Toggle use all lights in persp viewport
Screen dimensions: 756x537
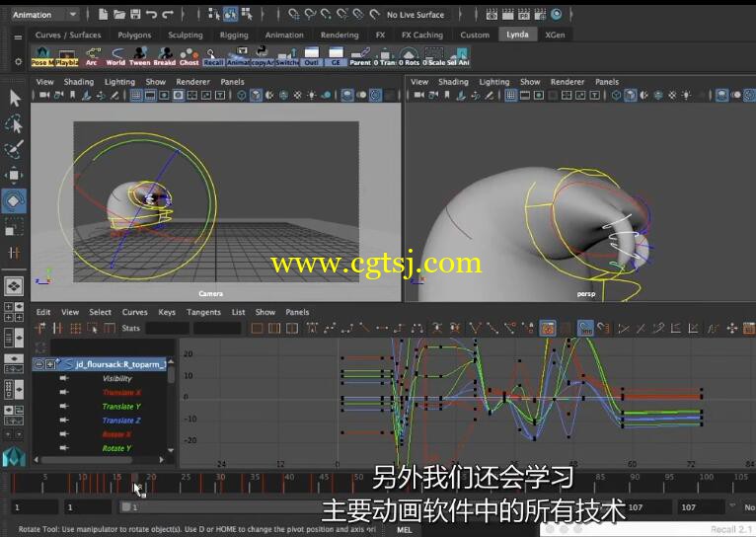686,96
